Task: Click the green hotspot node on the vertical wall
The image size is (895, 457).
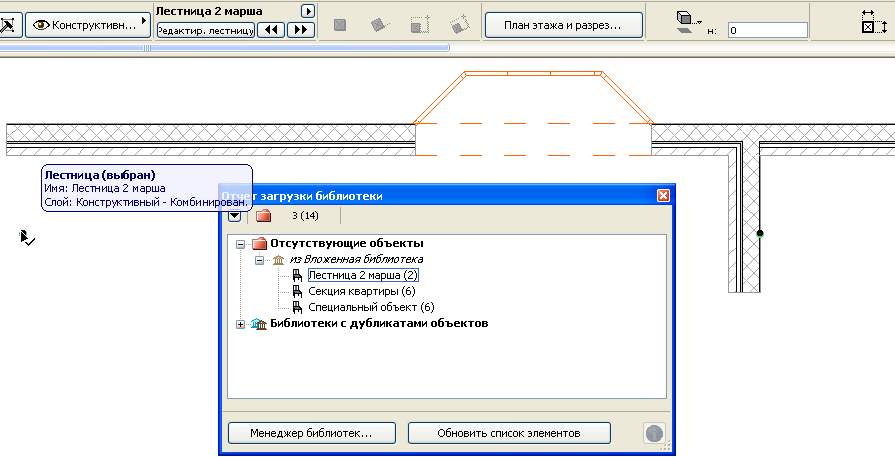Action: click(760, 233)
